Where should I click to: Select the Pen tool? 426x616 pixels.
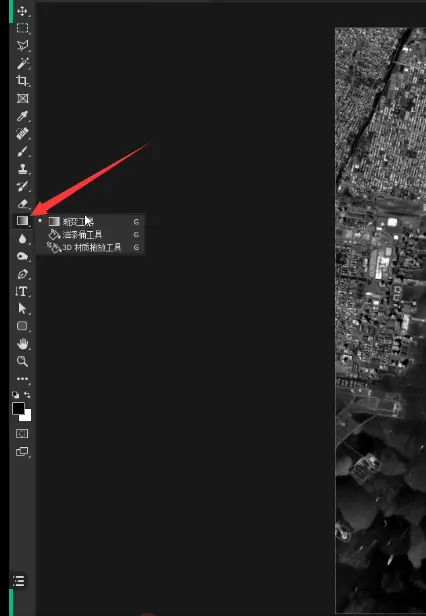click(x=22, y=274)
